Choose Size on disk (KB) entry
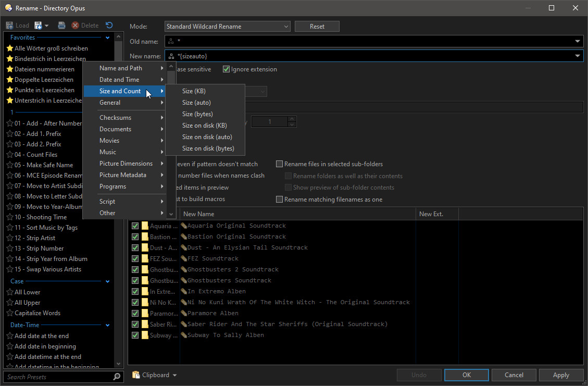Screen dimensions: 588x386 [x=205, y=126]
